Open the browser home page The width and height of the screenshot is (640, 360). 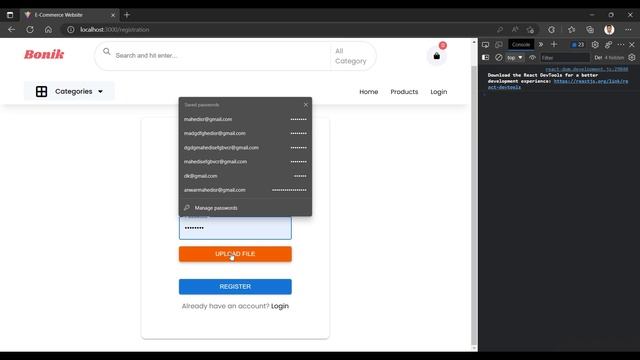click(x=48, y=29)
